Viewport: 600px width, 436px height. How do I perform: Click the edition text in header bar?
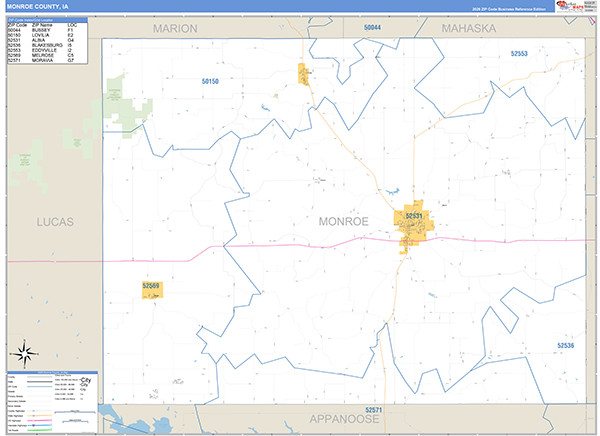[509, 9]
